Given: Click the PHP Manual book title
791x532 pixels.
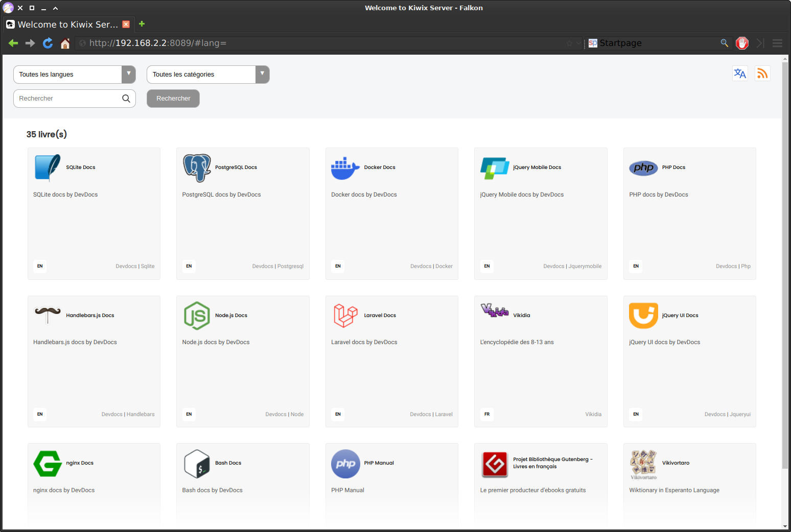Looking at the screenshot, I should (379, 463).
